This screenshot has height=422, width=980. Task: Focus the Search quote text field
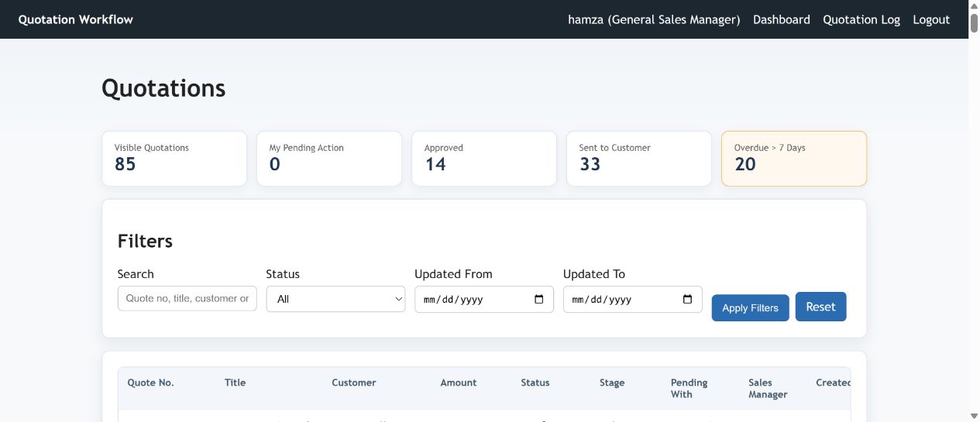coord(187,298)
